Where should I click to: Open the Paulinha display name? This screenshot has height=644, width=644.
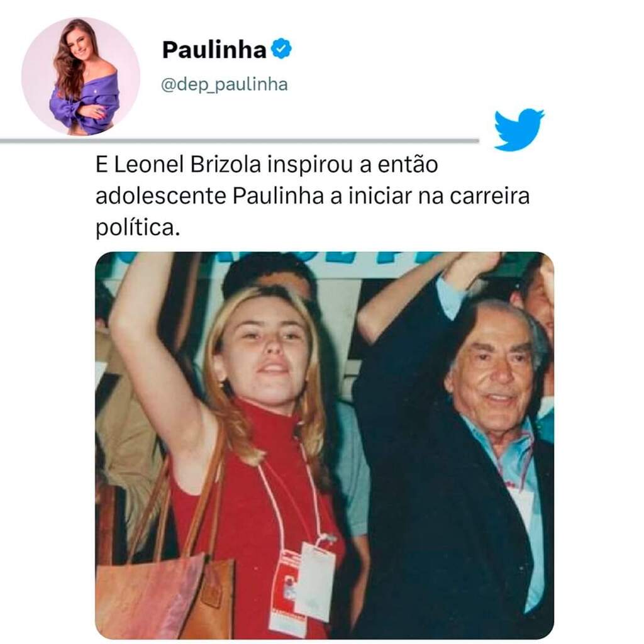214,50
